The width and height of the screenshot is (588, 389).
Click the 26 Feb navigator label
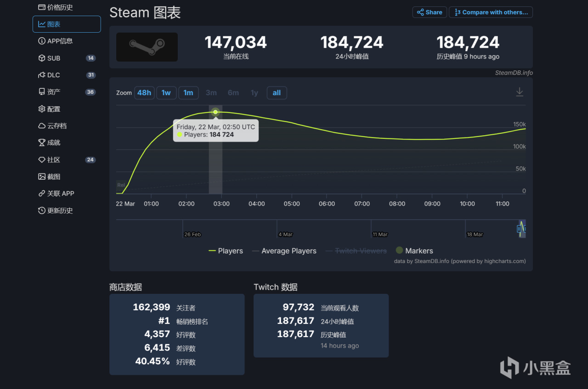pyautogui.click(x=192, y=235)
